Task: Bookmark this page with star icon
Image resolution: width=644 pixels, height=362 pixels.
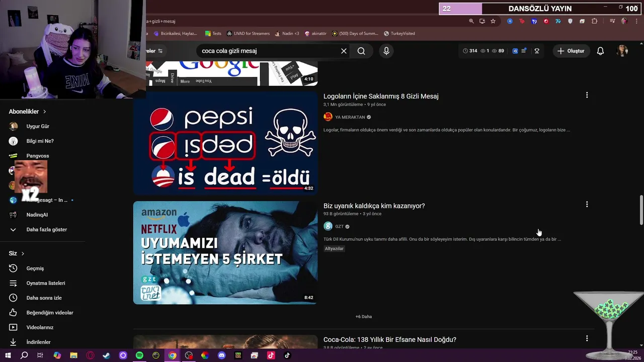Action: 493,21
